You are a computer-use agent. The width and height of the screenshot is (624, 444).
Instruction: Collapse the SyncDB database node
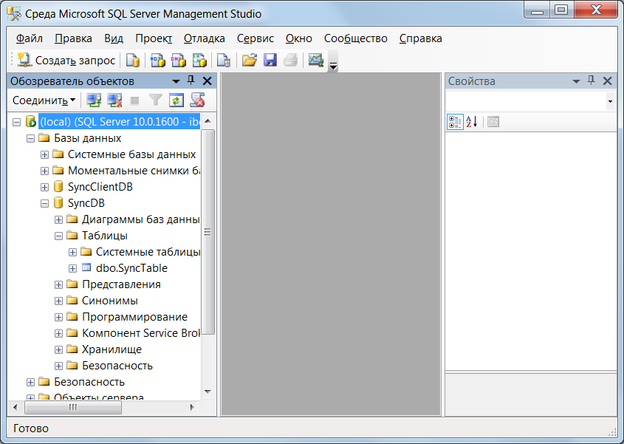click(x=45, y=204)
